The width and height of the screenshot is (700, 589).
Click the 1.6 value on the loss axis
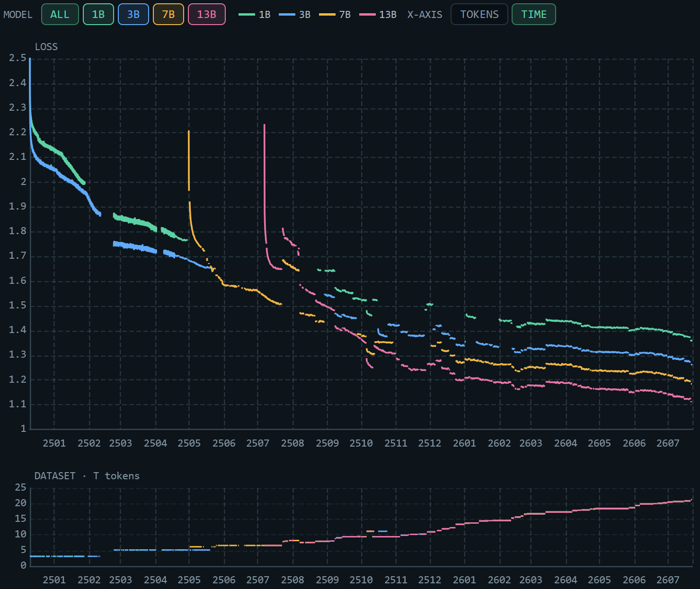click(x=18, y=281)
